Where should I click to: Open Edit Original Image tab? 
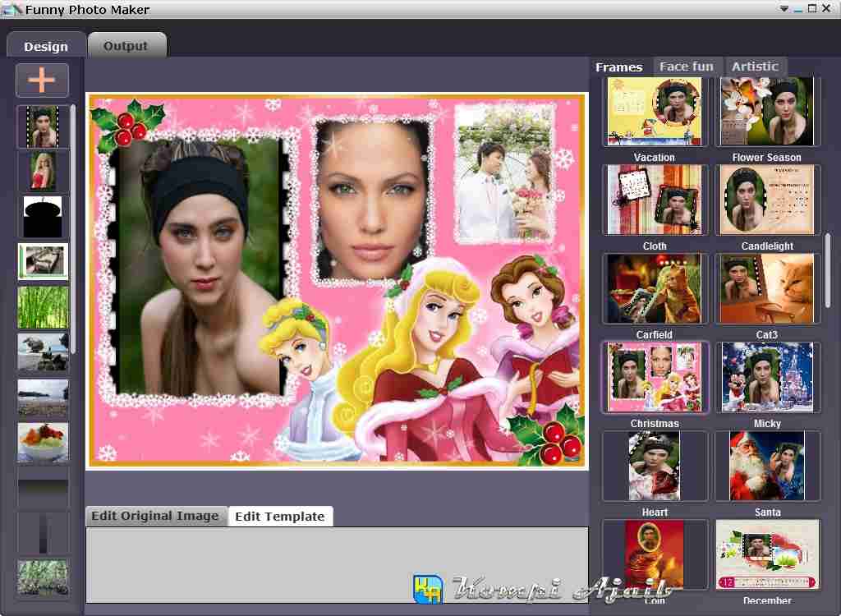point(155,516)
